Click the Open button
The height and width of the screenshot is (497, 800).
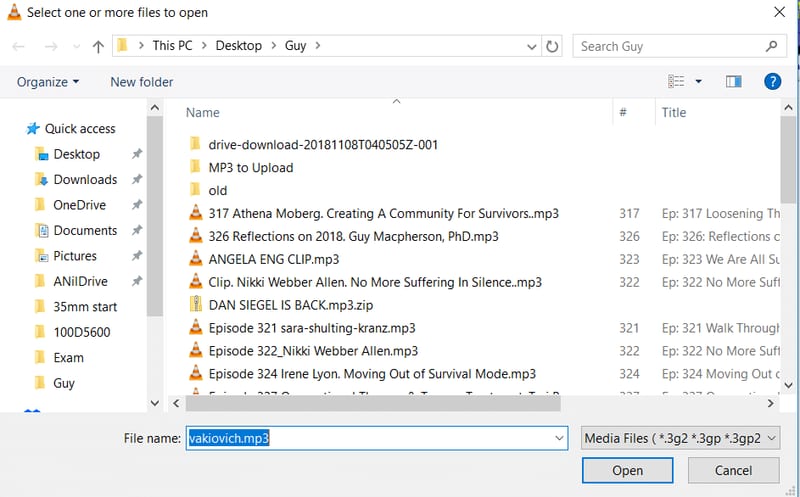[628, 470]
